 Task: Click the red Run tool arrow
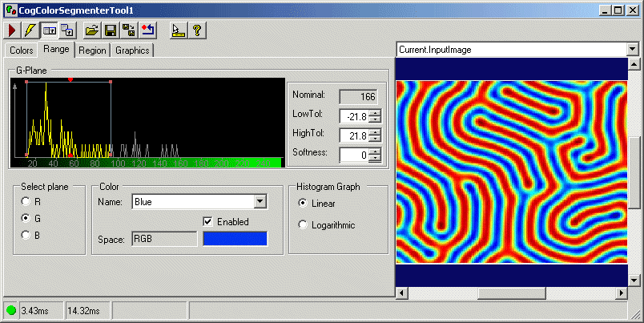(13, 30)
